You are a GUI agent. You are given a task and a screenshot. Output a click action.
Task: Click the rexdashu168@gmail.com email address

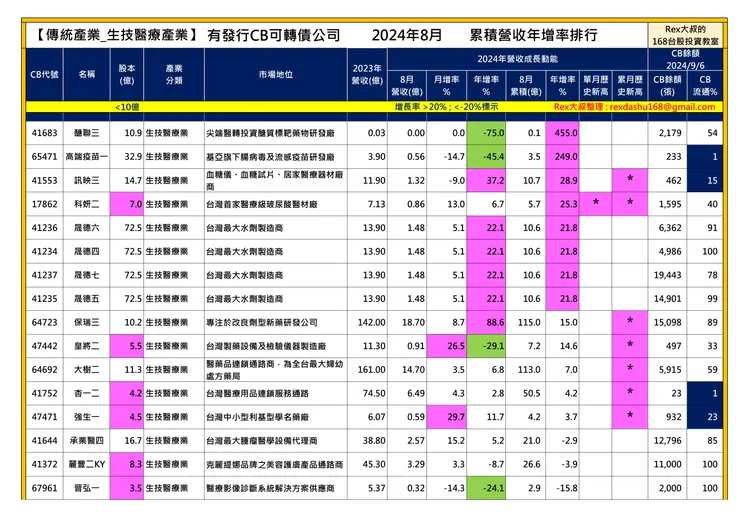coord(662,107)
